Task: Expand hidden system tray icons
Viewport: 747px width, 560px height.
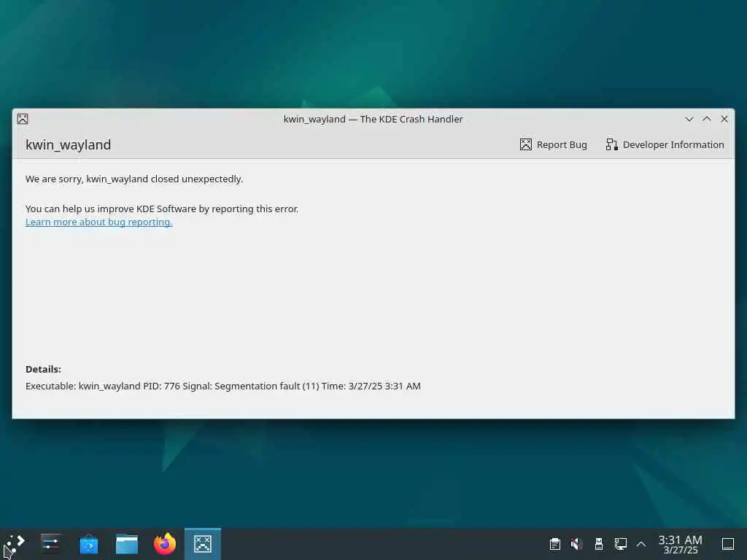Action: [641, 544]
